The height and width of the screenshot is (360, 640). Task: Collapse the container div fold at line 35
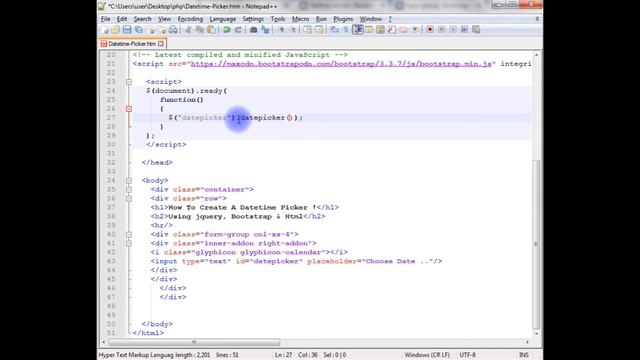[129, 189]
